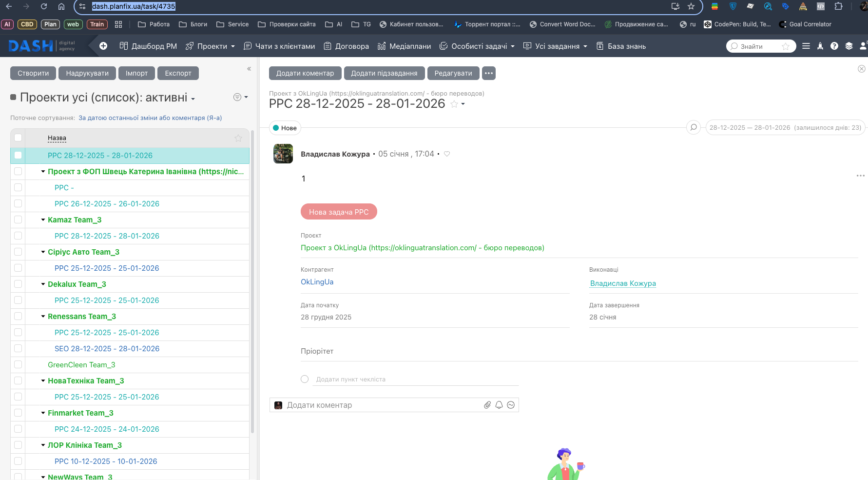The height and width of the screenshot is (480, 868).
Task: Open search magnifier icon near task dates
Action: pos(694,127)
